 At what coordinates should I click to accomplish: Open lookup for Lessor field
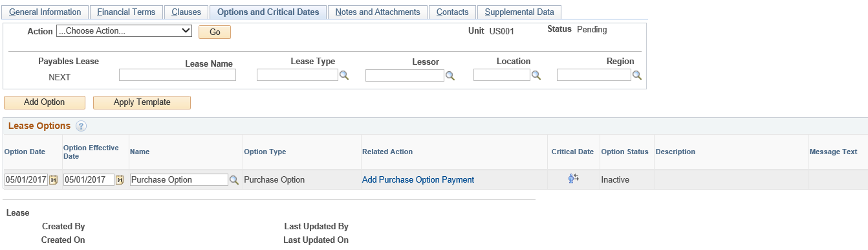[x=450, y=76]
